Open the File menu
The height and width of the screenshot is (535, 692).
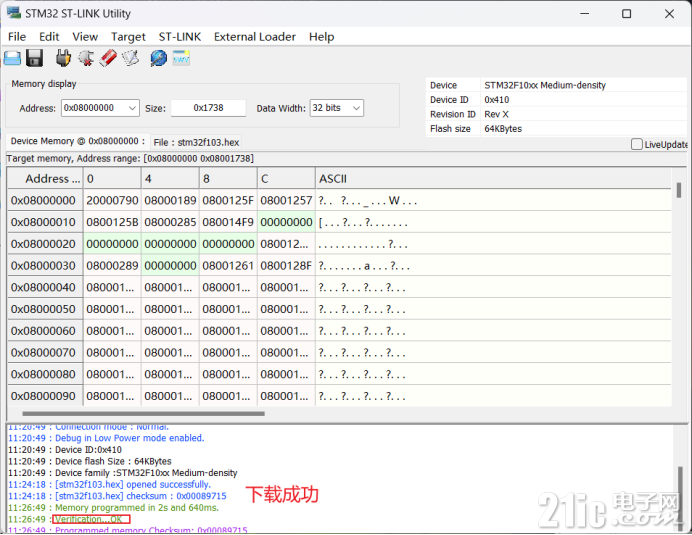[x=17, y=37]
